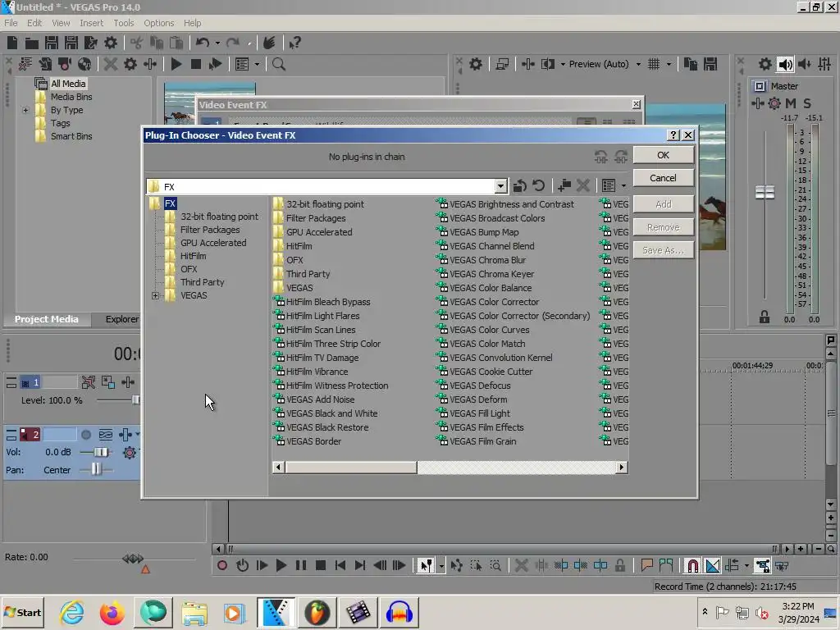Open Firefox from the taskbar
The image size is (840, 630).
[x=112, y=612]
